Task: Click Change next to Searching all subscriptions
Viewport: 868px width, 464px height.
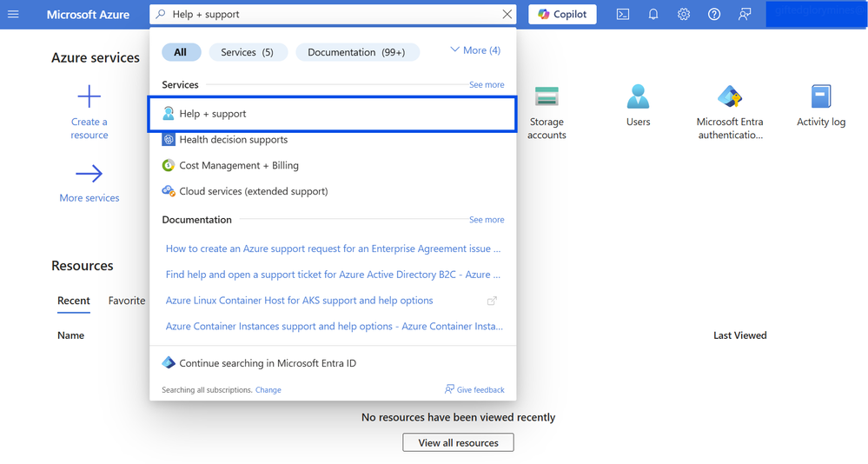Action: pos(268,390)
